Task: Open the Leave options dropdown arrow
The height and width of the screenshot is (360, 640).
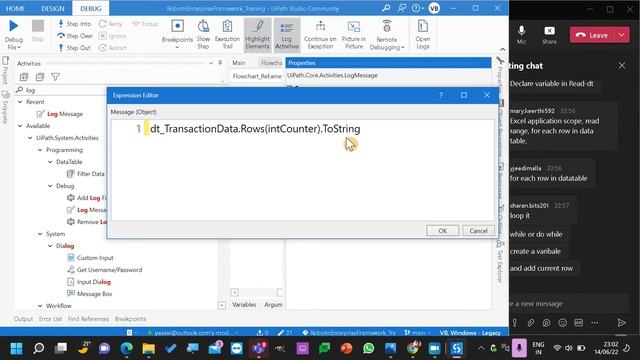Action: point(621,35)
